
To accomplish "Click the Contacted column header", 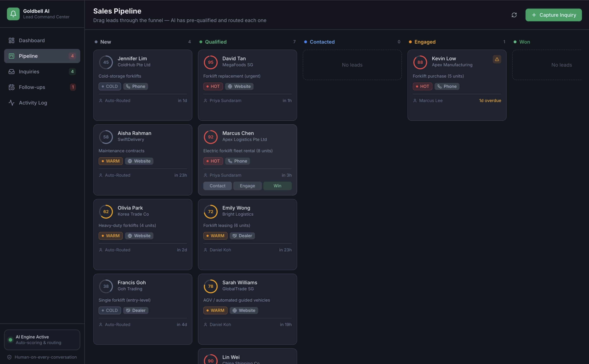I will (322, 42).
